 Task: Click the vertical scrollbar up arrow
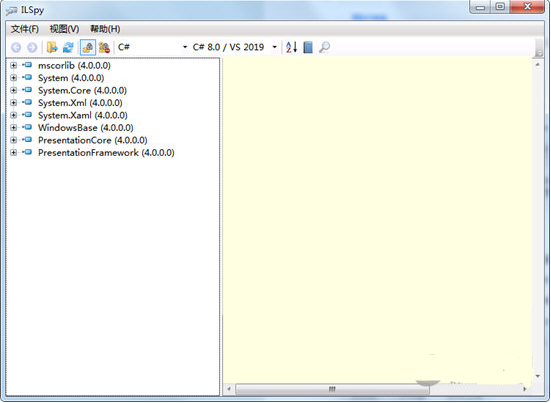[538, 65]
